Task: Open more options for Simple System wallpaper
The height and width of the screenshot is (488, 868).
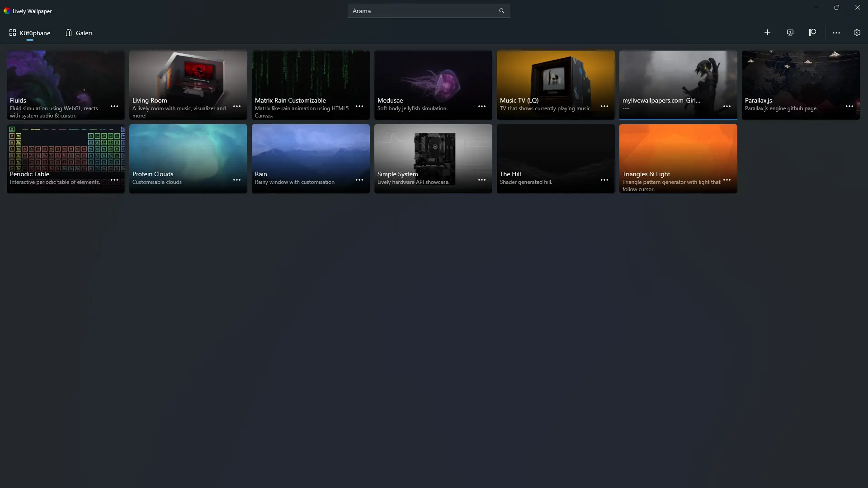Action: pos(482,180)
